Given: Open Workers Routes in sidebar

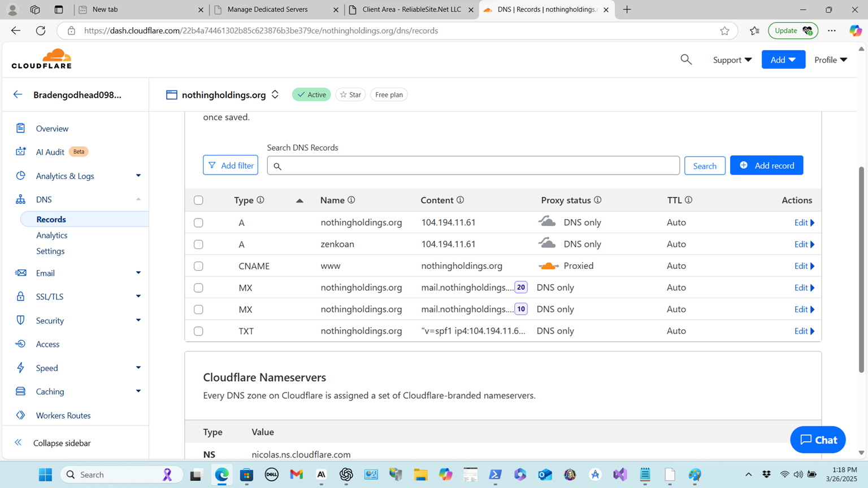Looking at the screenshot, I should [63, 415].
